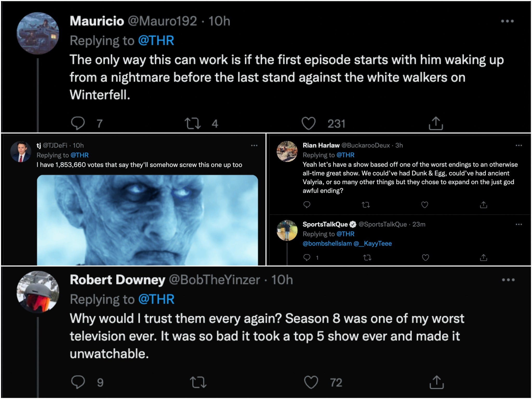The width and height of the screenshot is (532, 399).
Task: Open the @bombshellslam mention link
Action: (x=327, y=244)
